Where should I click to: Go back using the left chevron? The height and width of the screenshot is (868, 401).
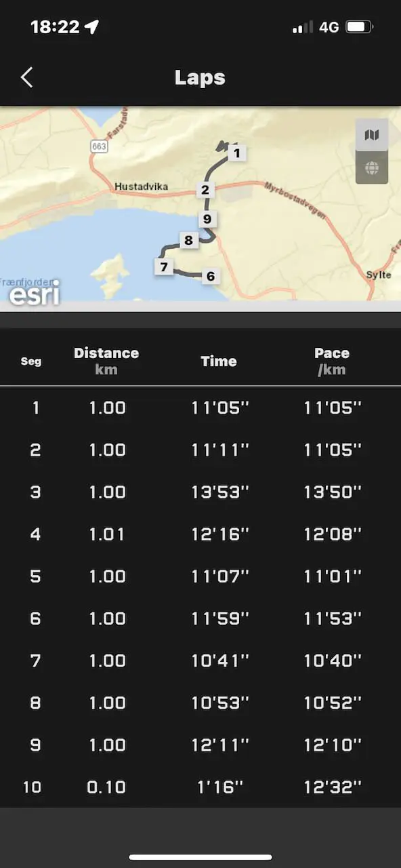click(26, 77)
